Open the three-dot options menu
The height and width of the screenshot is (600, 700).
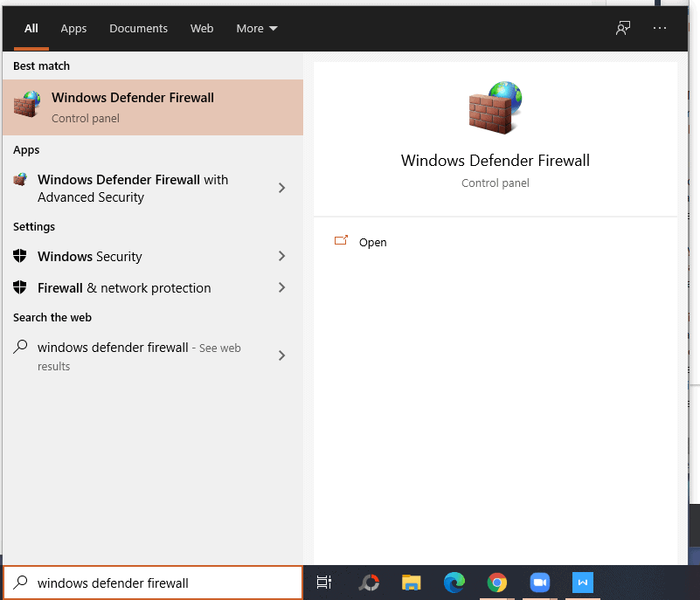pos(660,28)
